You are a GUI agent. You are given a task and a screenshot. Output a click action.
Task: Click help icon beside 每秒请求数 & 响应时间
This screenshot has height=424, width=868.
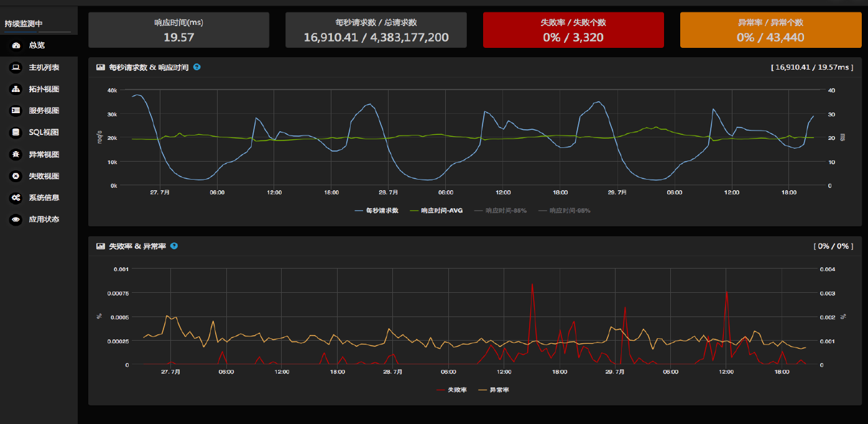[x=197, y=67]
